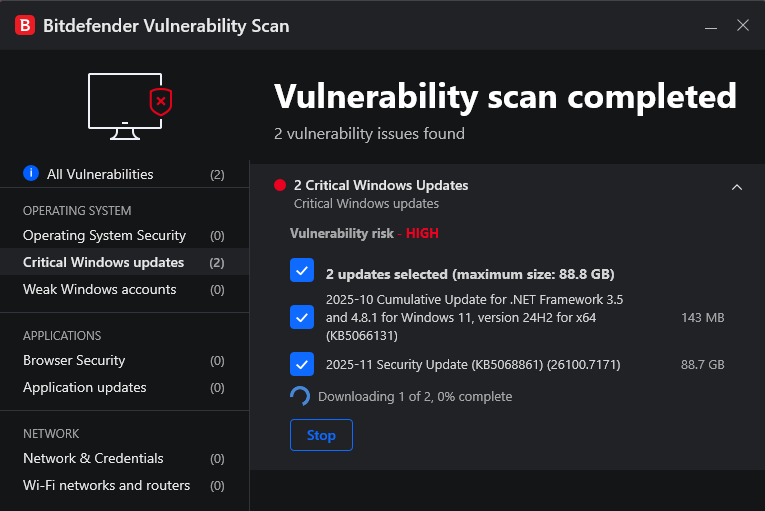Click 'Downloading 1 of 2, 0% complete' status
Image resolution: width=765 pixels, height=511 pixels.
coord(415,397)
